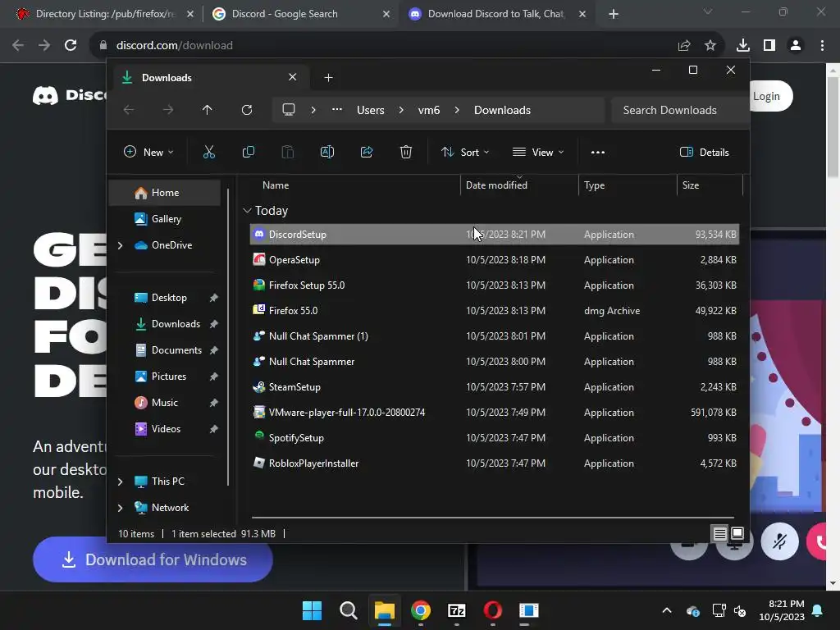This screenshot has height=630, width=840.
Task: Go up one folder level with Up arrow
Action: pos(208,110)
